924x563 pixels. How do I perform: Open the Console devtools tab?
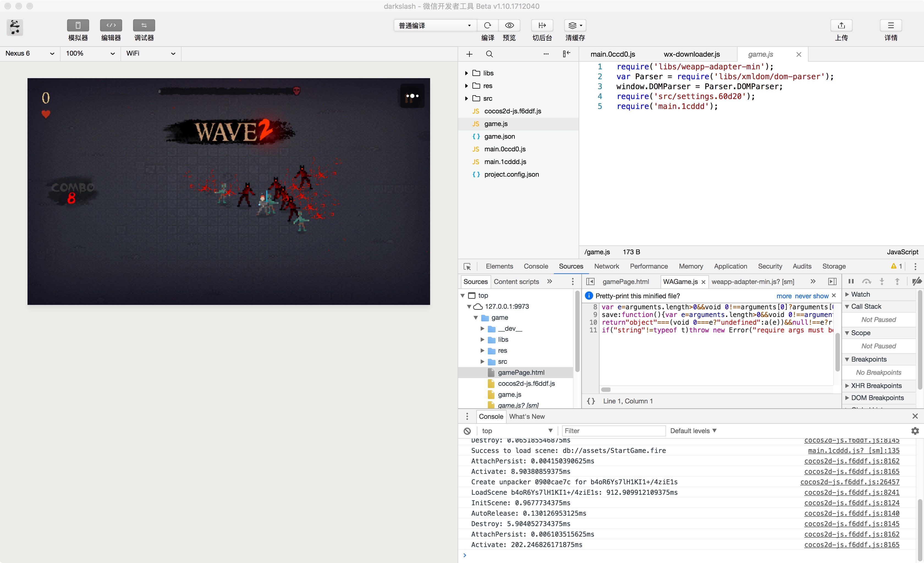pyautogui.click(x=536, y=266)
